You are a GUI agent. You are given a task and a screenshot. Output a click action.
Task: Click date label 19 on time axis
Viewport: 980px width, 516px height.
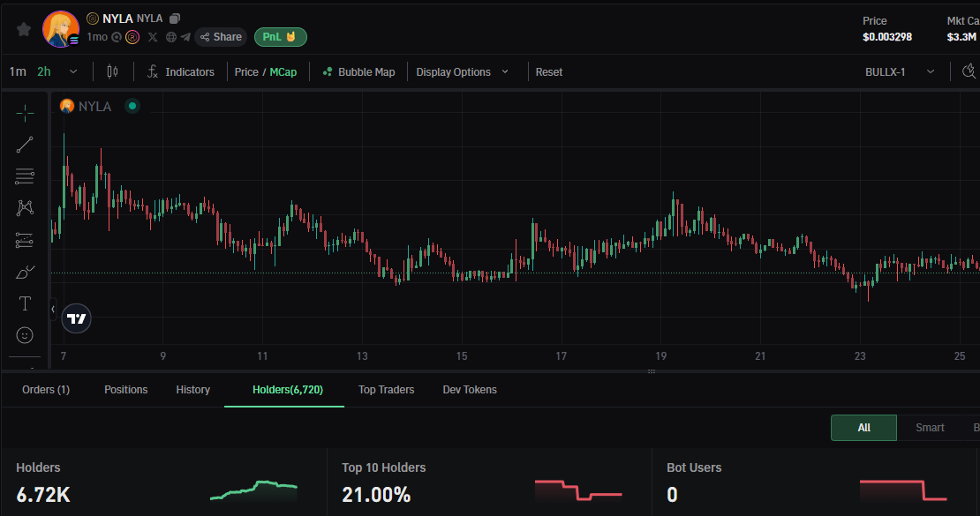(x=660, y=356)
